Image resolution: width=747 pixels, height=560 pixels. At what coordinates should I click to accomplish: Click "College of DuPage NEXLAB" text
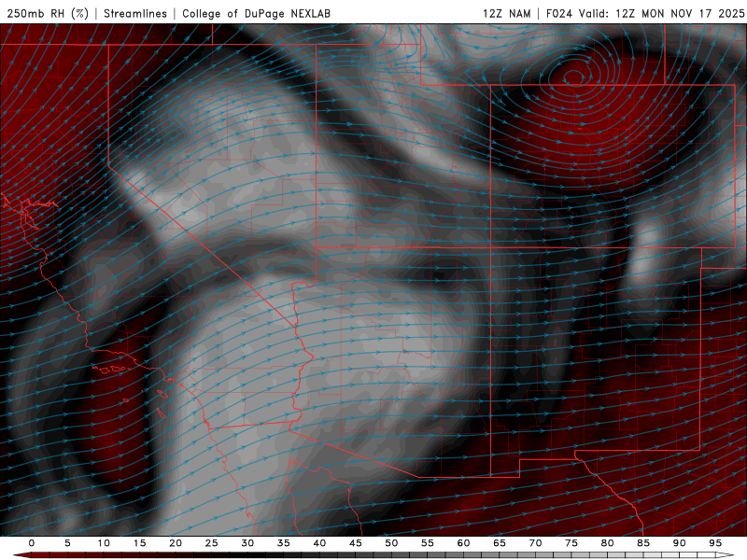(256, 13)
